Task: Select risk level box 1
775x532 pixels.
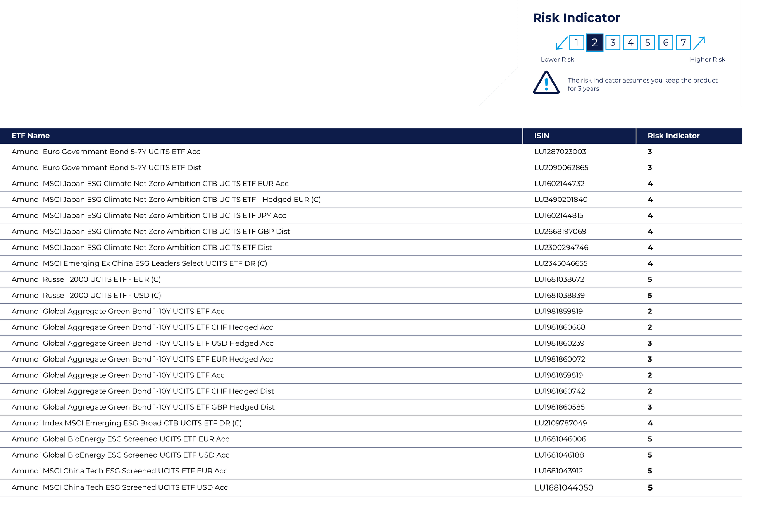Action: (577, 43)
